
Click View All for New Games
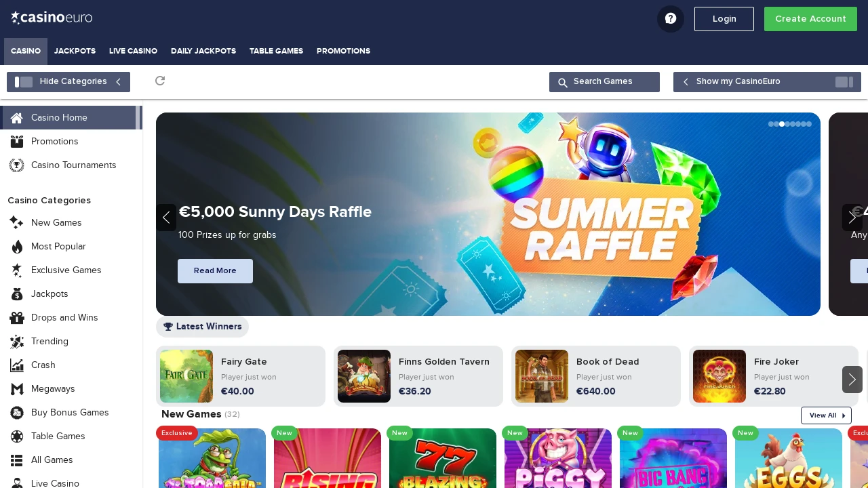[x=826, y=415]
